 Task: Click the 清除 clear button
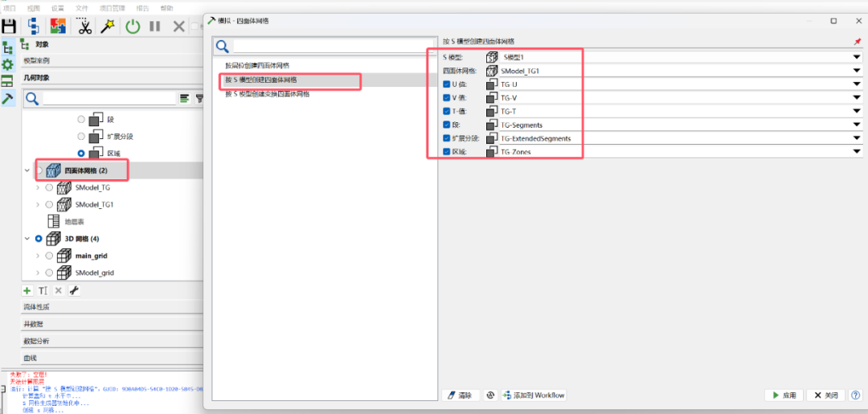point(461,396)
